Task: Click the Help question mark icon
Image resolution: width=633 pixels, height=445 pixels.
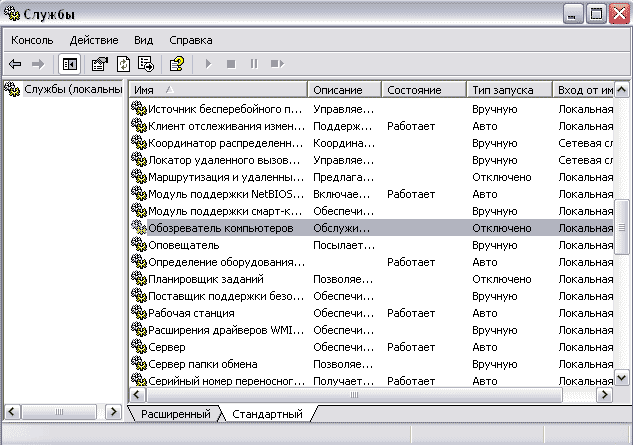Action: (x=176, y=64)
